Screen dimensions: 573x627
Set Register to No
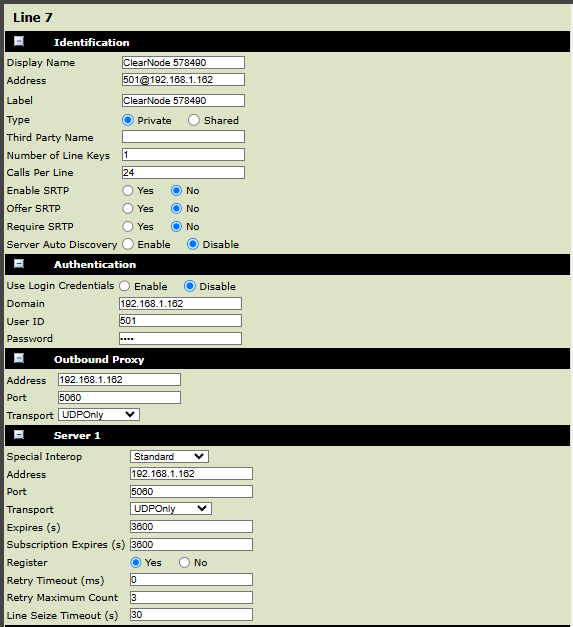click(184, 562)
